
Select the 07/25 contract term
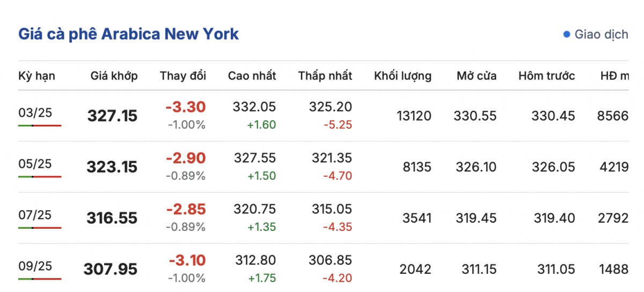point(34,215)
